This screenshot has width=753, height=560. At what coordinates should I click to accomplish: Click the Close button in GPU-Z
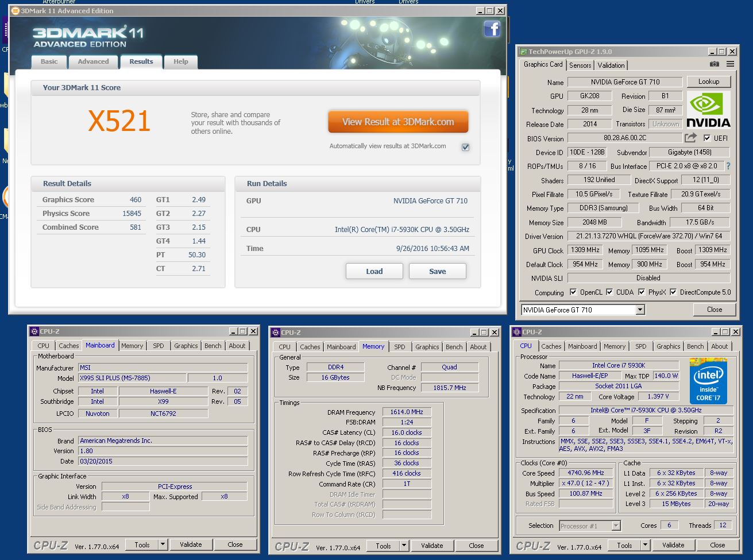click(715, 310)
